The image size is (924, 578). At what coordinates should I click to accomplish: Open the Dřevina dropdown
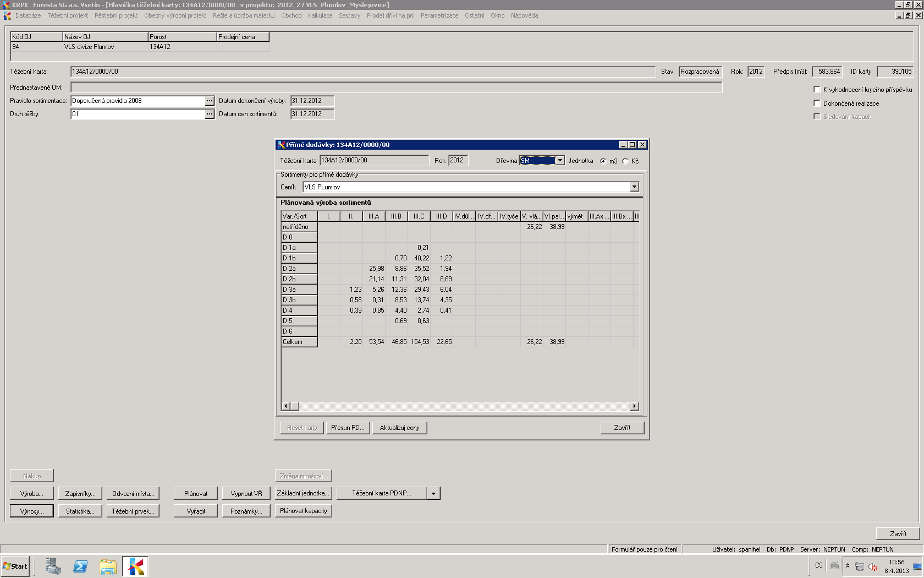click(560, 161)
